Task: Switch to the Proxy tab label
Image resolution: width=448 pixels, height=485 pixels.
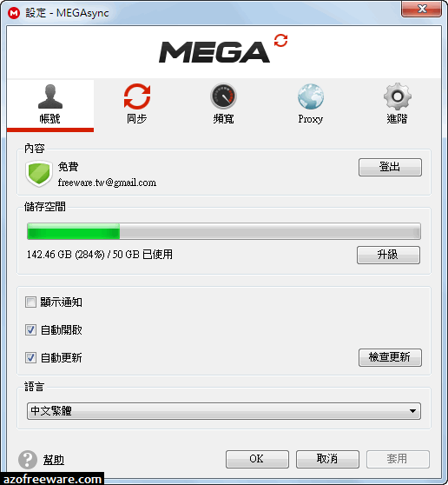Action: pyautogui.click(x=311, y=119)
